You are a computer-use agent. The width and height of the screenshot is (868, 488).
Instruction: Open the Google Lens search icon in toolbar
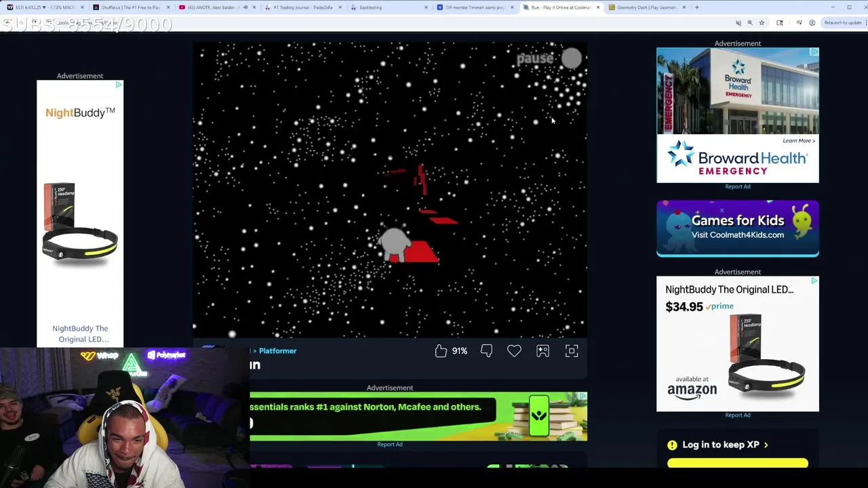pos(780,22)
